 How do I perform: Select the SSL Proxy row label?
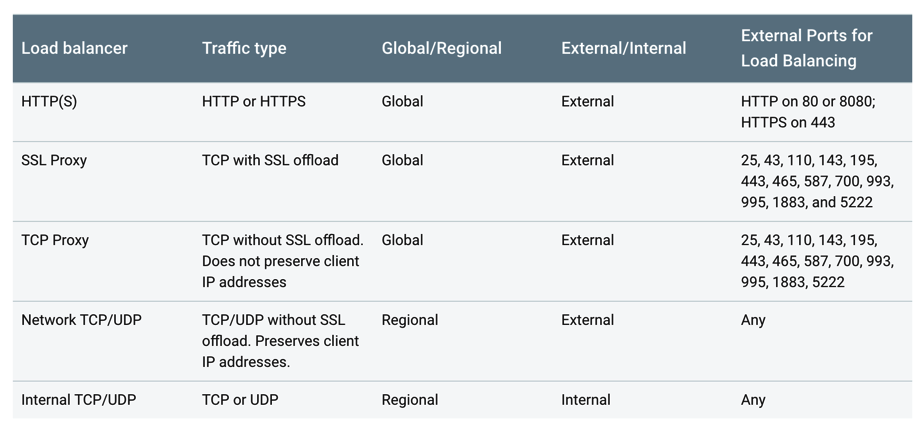point(54,160)
